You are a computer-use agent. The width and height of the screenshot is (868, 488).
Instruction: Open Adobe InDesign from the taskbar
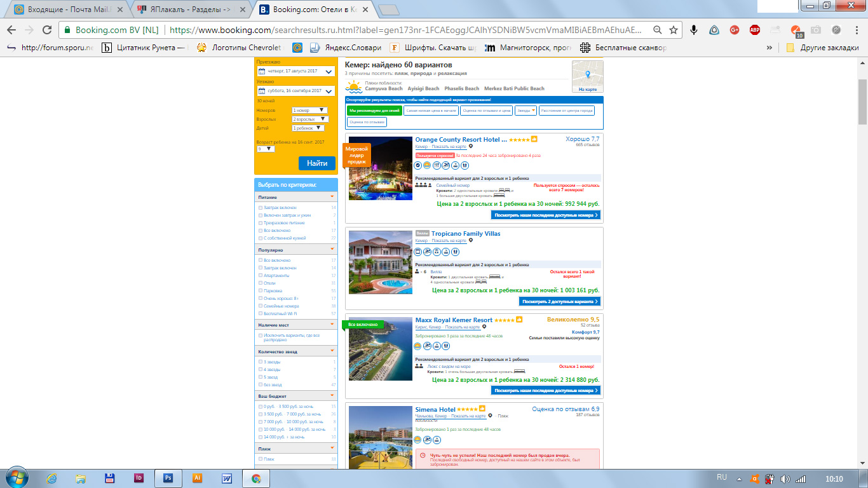(139, 478)
